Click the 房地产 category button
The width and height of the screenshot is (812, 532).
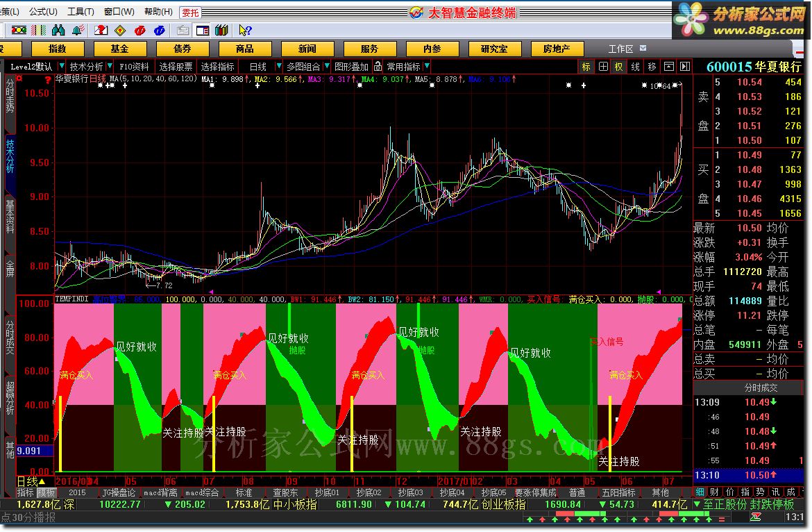click(557, 49)
